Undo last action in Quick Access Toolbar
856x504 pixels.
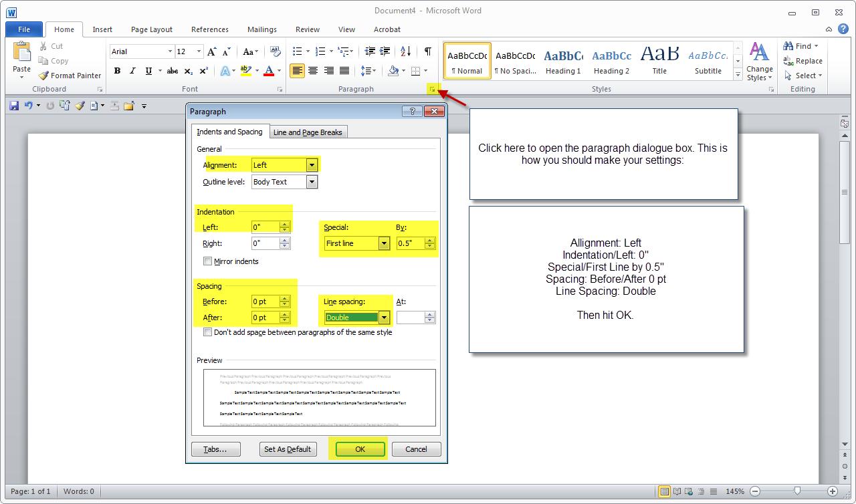[29, 106]
